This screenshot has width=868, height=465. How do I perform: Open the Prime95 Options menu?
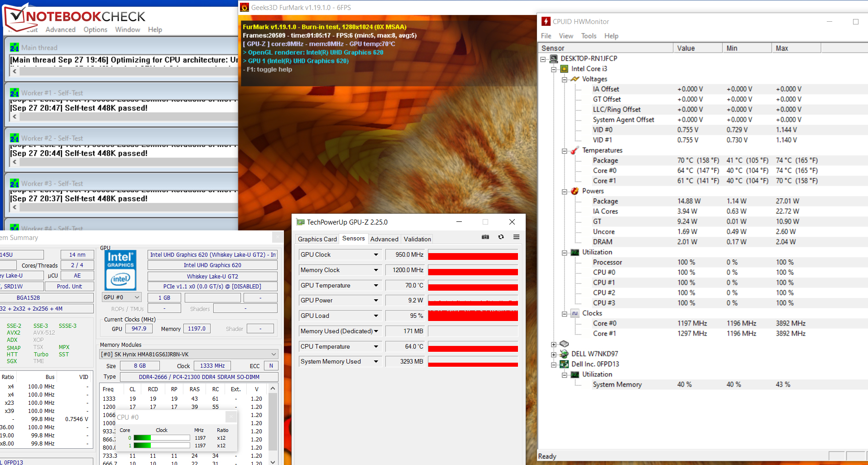click(x=96, y=29)
